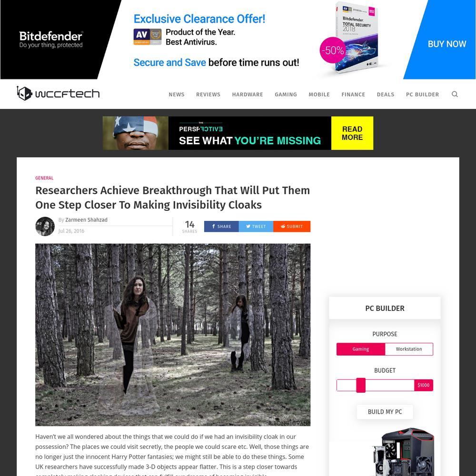
Task: Click author Zarmeen Shahzad's avatar photo
Action: [x=45, y=226]
